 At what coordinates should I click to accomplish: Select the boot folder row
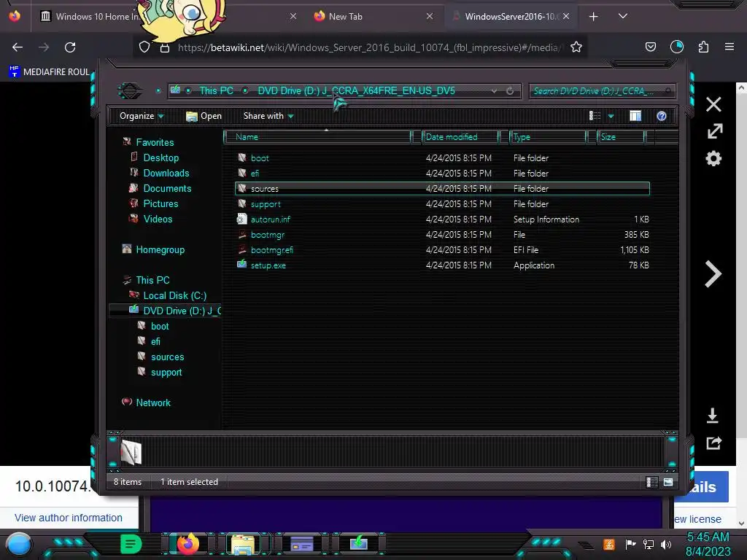(443, 158)
